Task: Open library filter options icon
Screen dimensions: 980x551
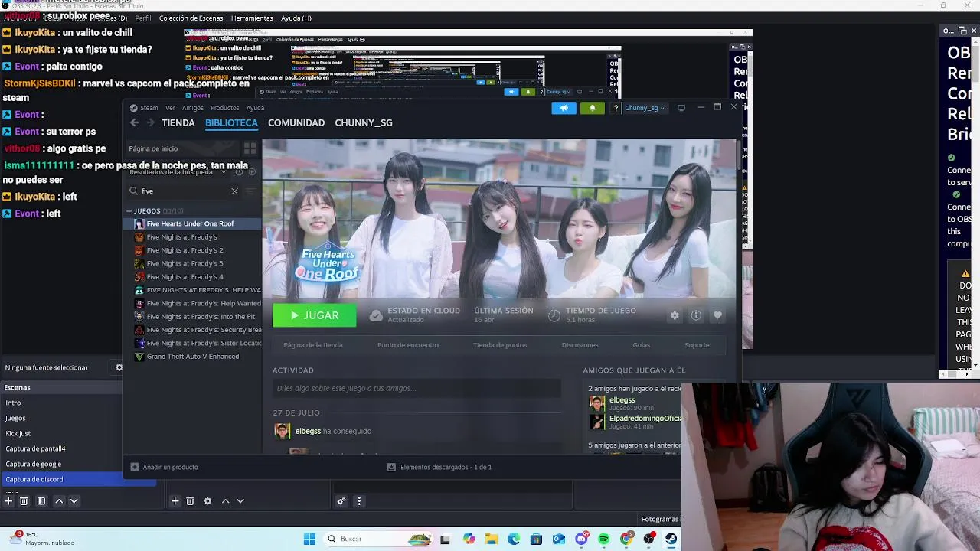Action: [250, 191]
